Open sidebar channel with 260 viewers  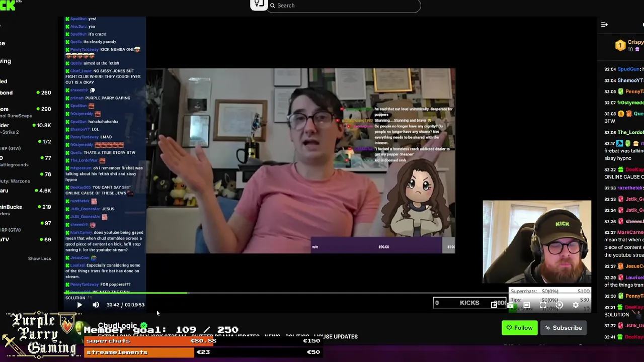tap(25, 93)
